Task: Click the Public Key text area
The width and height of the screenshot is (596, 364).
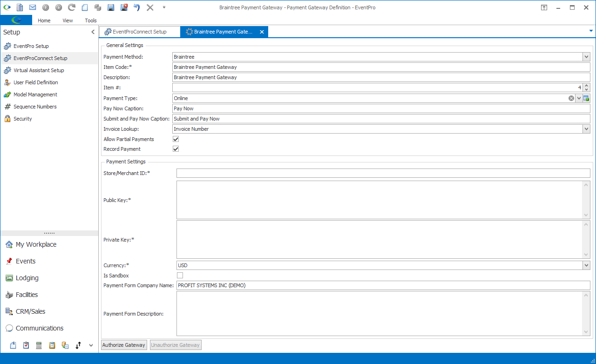Action: point(380,200)
